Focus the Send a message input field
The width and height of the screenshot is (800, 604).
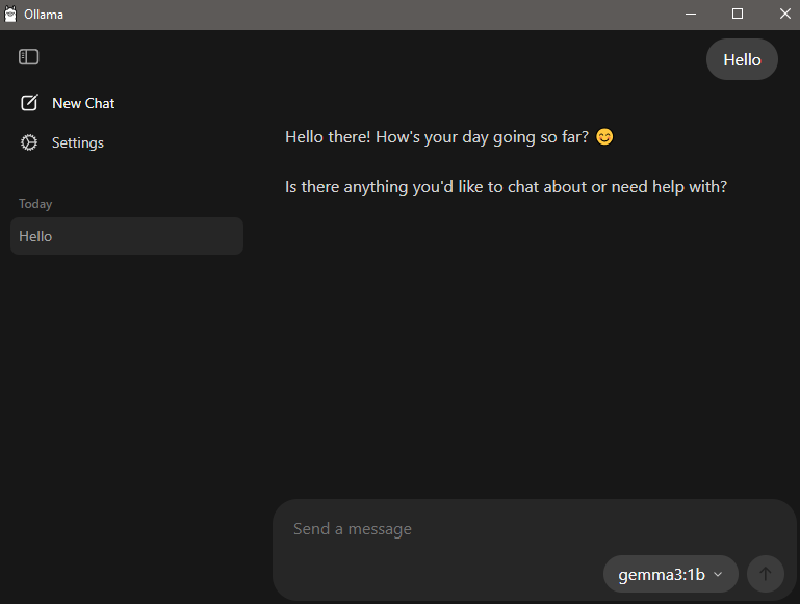[x=534, y=528]
